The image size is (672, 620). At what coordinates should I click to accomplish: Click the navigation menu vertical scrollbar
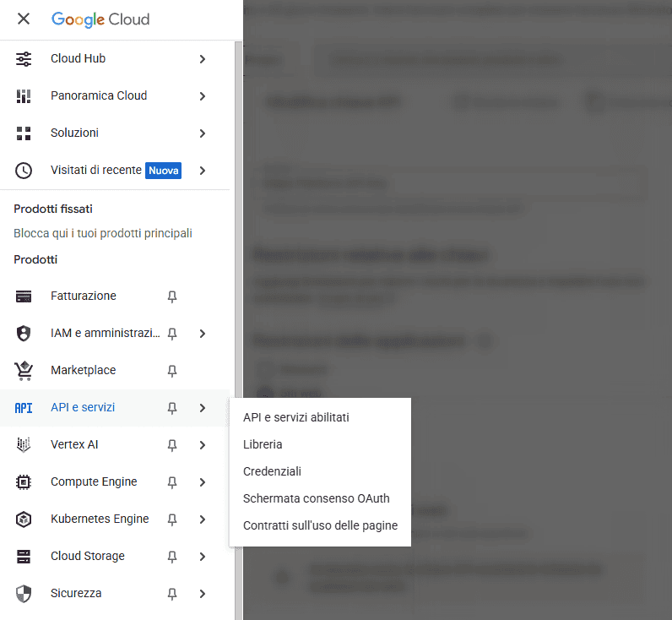(238, 330)
